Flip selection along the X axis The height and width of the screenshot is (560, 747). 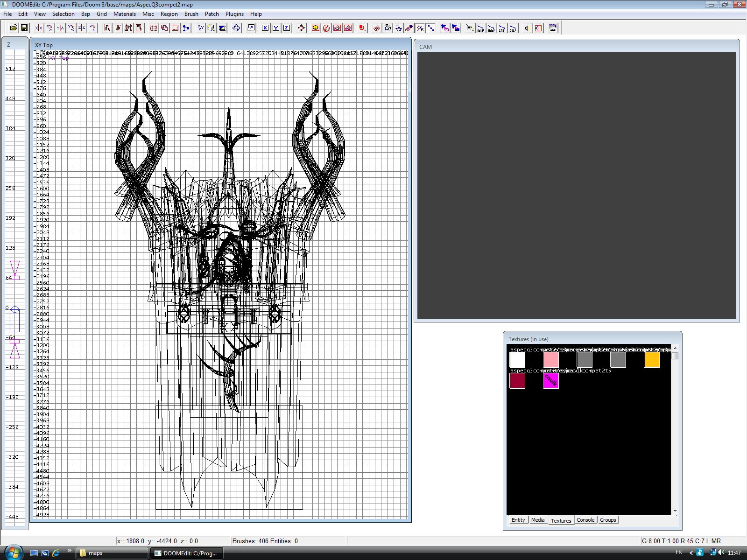[39, 28]
